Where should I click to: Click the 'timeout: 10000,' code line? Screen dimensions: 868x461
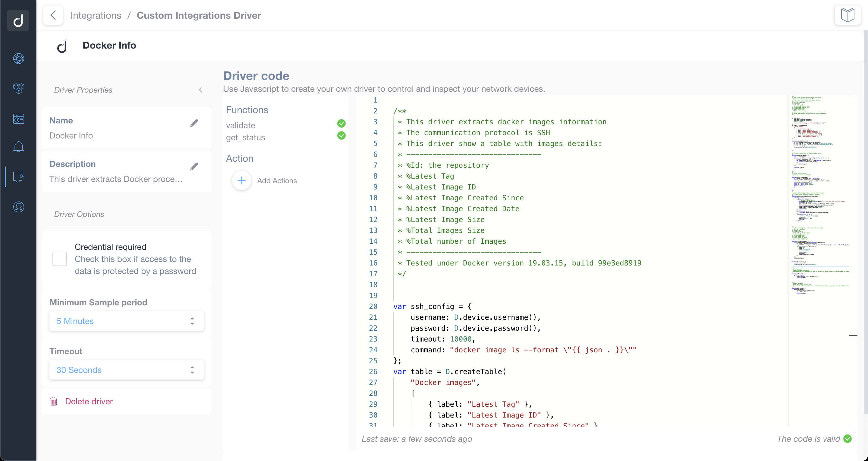[443, 339]
